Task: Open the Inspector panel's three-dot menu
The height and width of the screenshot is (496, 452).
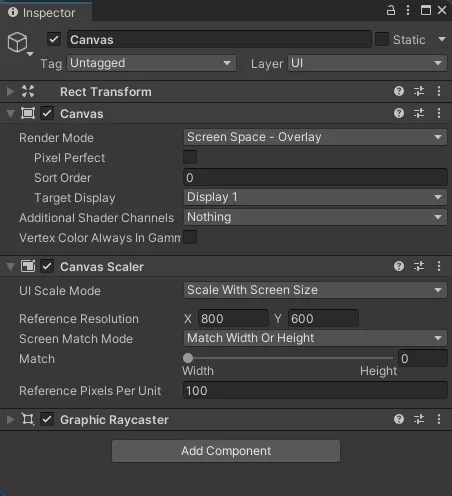Action: click(x=408, y=10)
